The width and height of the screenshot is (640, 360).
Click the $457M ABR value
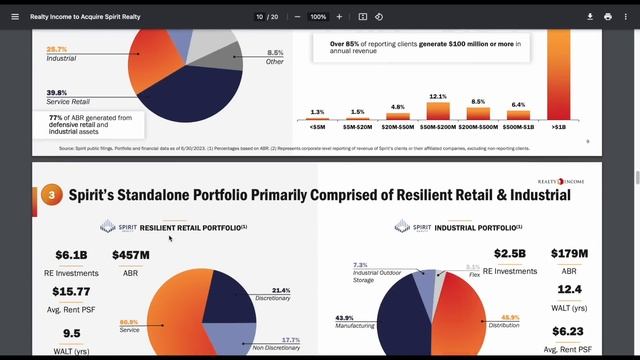click(131, 255)
